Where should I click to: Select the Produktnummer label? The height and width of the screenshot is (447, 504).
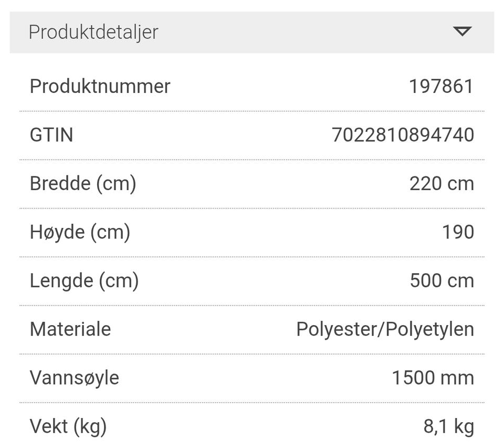click(100, 86)
